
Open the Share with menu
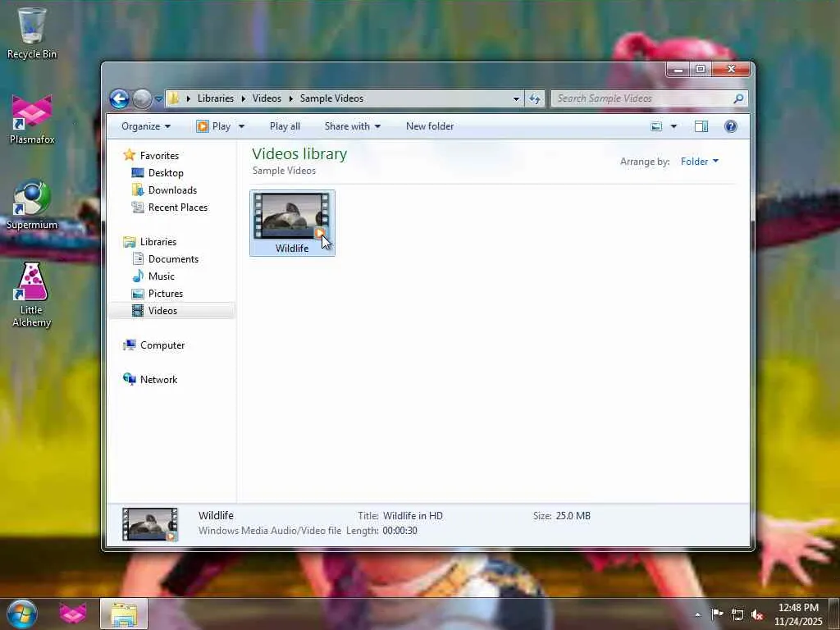click(353, 126)
